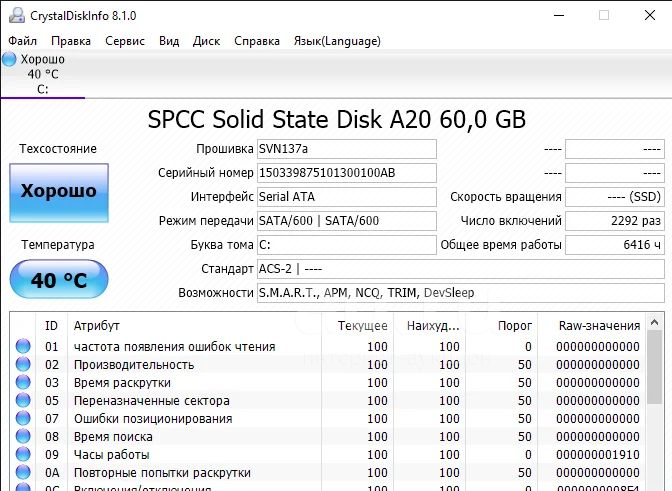Viewport: 672px width, 491px height.
Task: Minimize the CrystalDiskInfo window
Action: [559, 15]
